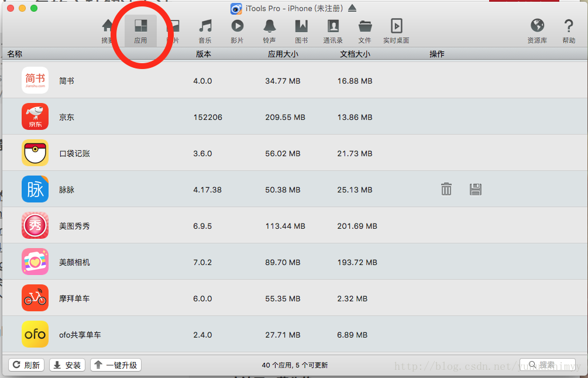Open the 应用 (Apps) toolbar section
Screen dimensions: 588x378
(140, 31)
